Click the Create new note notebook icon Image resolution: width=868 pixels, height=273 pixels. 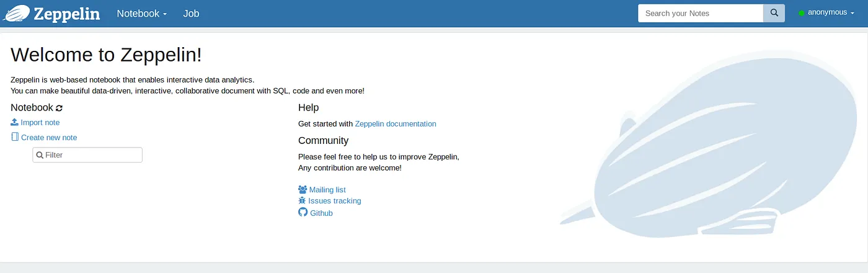[15, 137]
